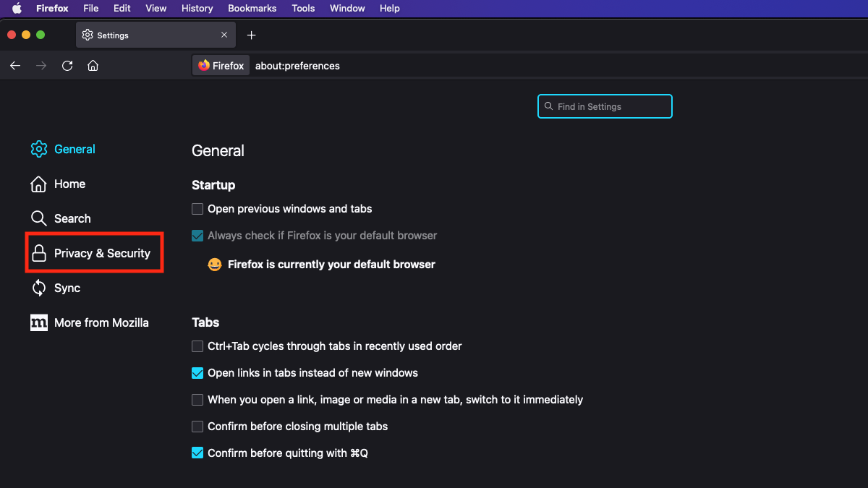Image resolution: width=868 pixels, height=488 pixels.
Task: Open the Privacy & Security lock icon
Action: 38,253
